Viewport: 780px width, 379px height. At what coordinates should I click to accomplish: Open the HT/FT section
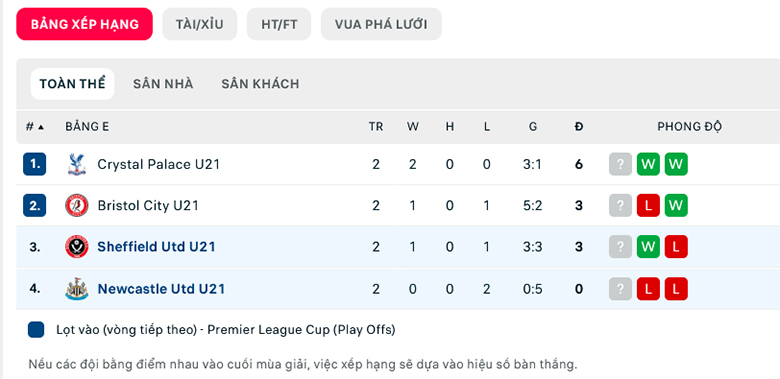279,24
